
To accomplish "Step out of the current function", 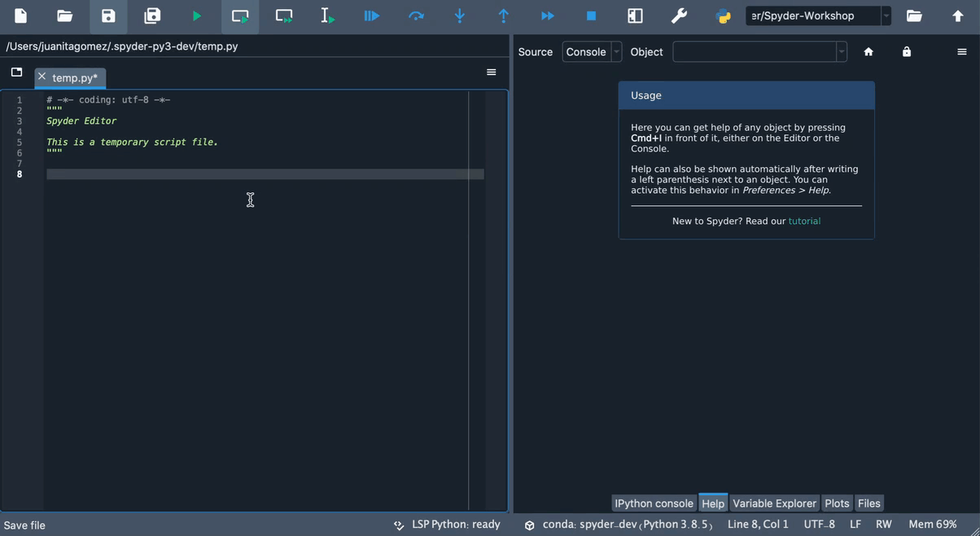I will (504, 15).
